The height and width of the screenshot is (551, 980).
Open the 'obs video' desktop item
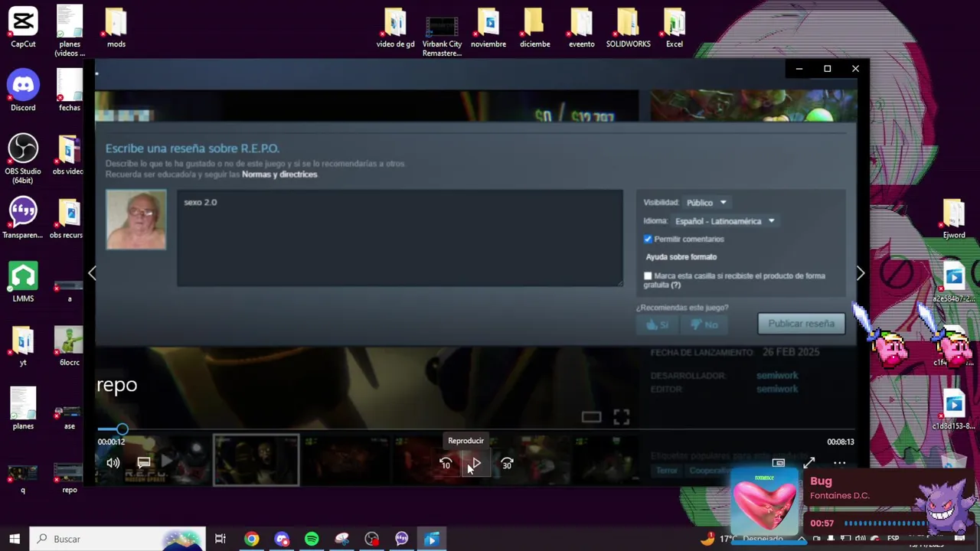[68, 155]
